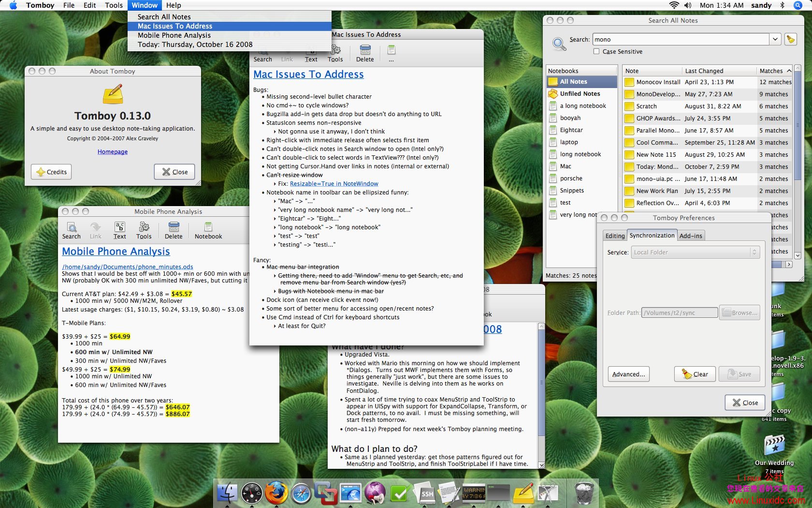The image size is (812, 508).
Task: Select the GHOP Awards note result
Action: coord(708,119)
